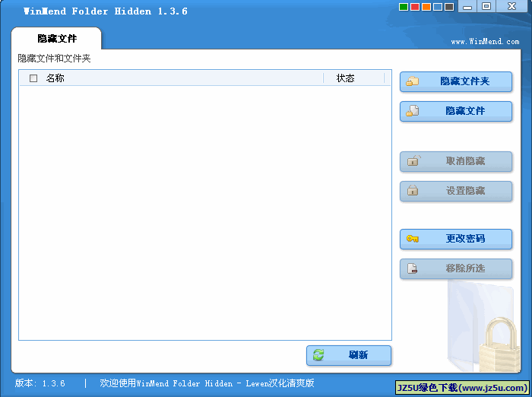532x397 pixels.
Task: Click the gold key icon on 更改密码
Action: click(x=413, y=239)
